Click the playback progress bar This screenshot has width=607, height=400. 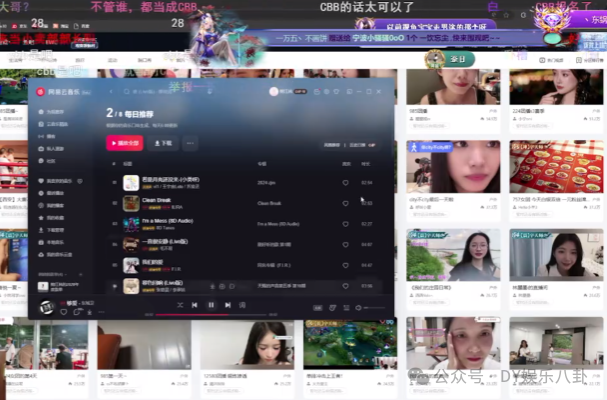tap(211, 315)
